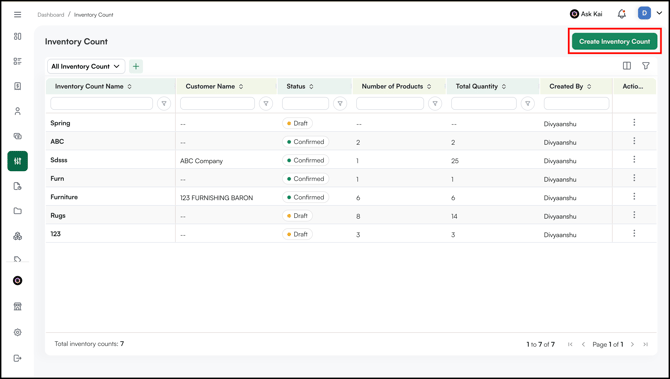Open the store icon in sidebar
This screenshot has width=670, height=379.
click(18, 306)
